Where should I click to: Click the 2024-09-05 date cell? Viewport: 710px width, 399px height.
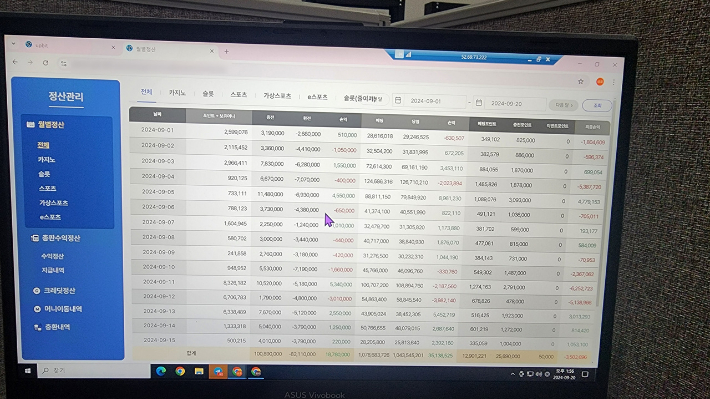158,192
